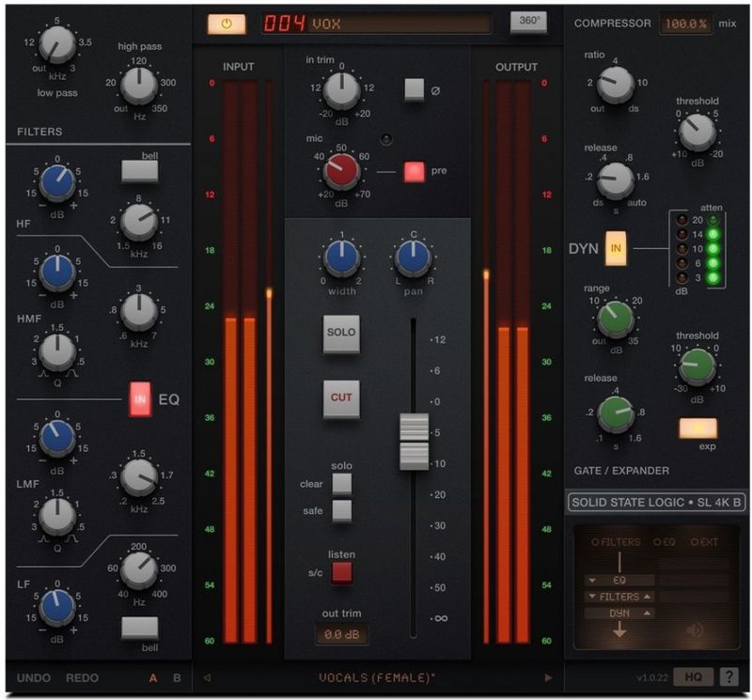Move DYN up with its up arrow
The image size is (752, 700).
click(x=647, y=613)
